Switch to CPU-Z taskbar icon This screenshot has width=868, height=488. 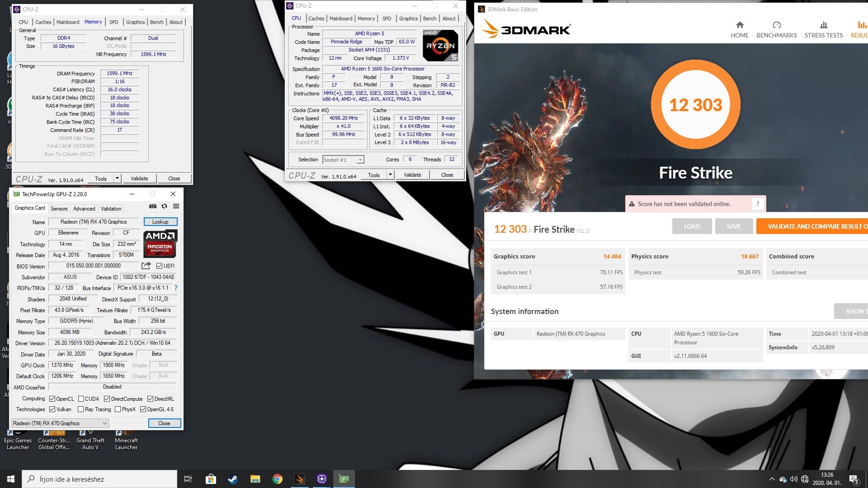click(322, 479)
